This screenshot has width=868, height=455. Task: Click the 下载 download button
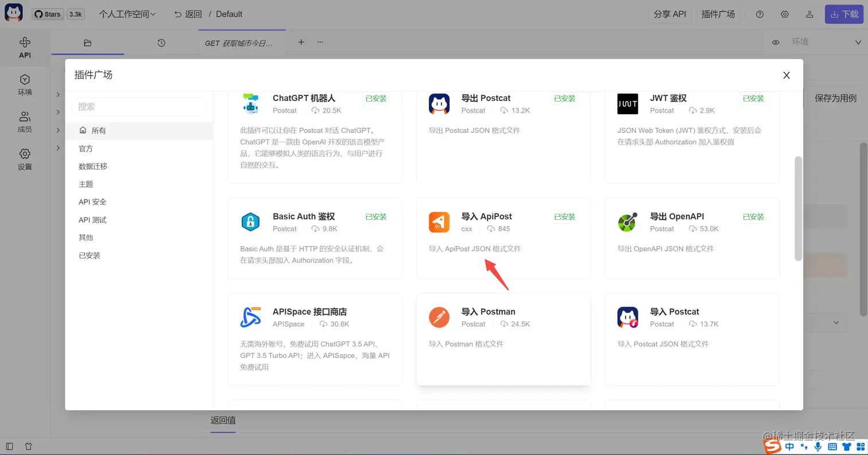tap(844, 14)
